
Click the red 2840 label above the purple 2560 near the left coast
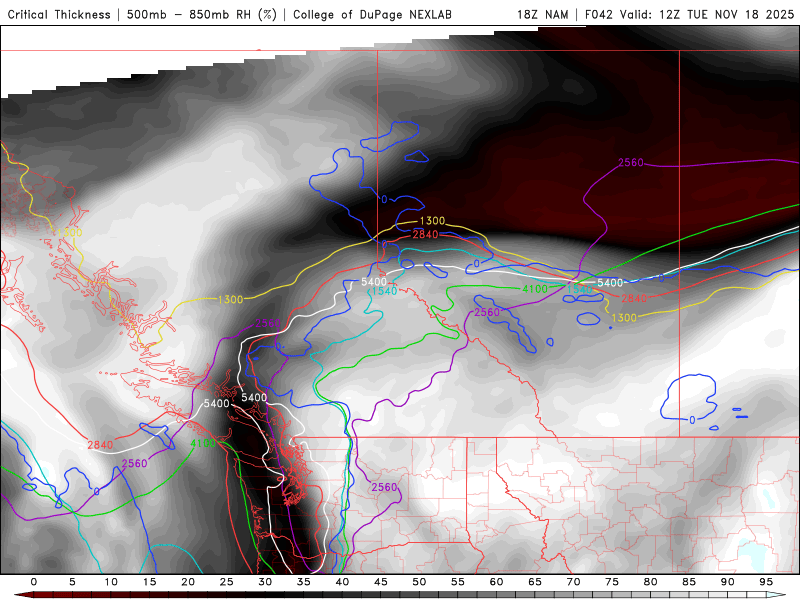click(x=100, y=445)
